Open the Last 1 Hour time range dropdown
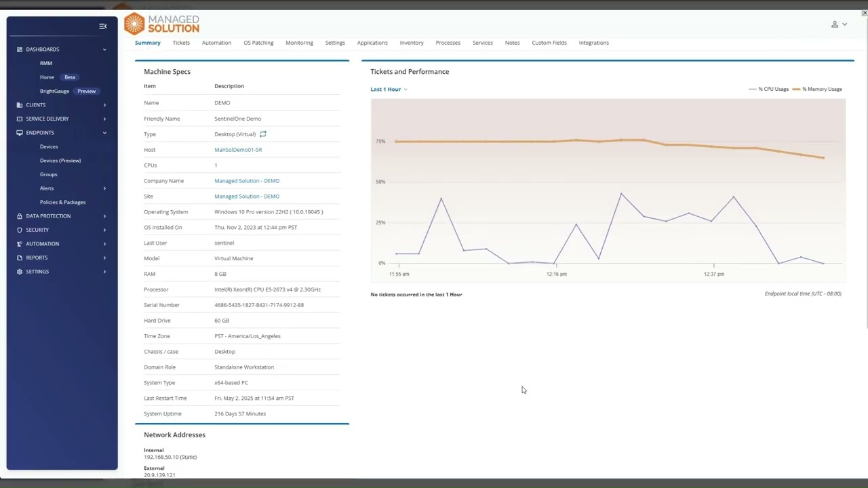Viewport: 868px width, 488px height. click(x=389, y=89)
